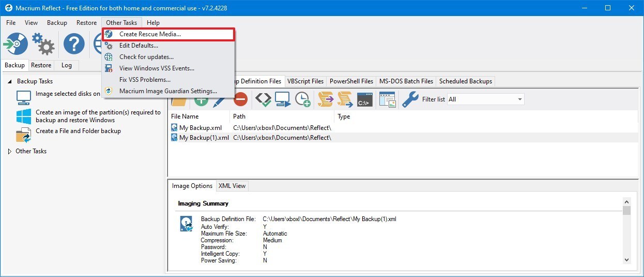644x277 pixels.
Task: Click the Windows logo backup task icon
Action: (x=24, y=116)
